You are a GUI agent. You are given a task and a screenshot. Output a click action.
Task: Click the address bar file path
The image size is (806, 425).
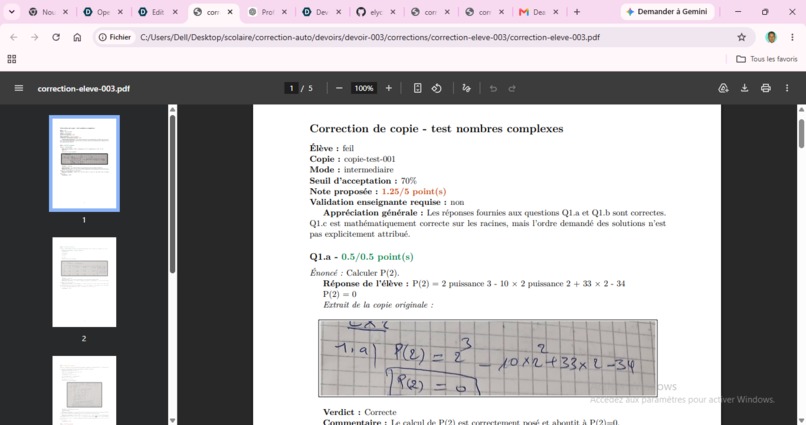(x=370, y=37)
